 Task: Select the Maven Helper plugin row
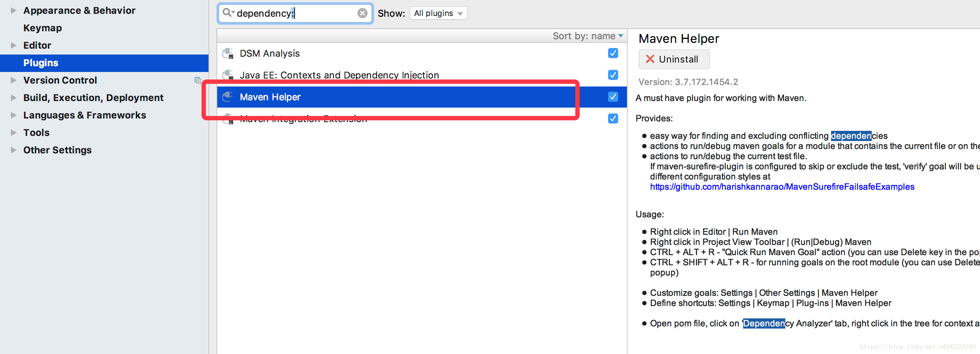(421, 97)
